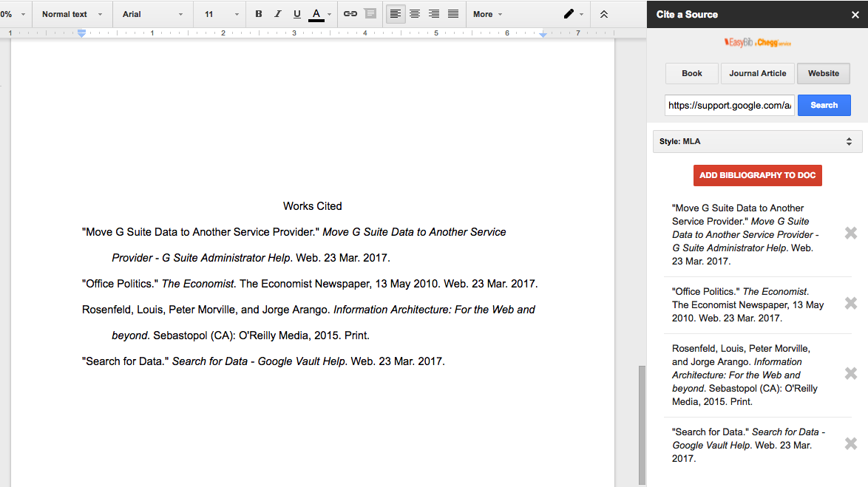Click the website URL input field
The height and width of the screenshot is (487, 868).
tap(729, 105)
